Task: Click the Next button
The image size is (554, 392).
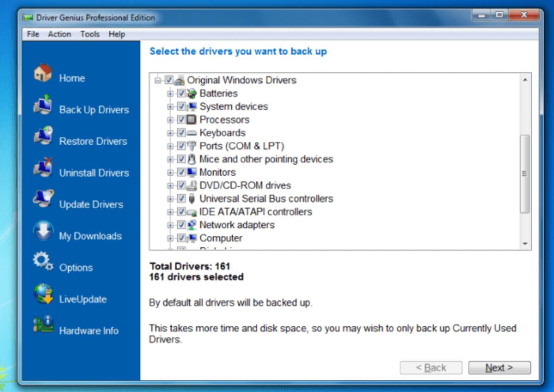Action: 499,368
